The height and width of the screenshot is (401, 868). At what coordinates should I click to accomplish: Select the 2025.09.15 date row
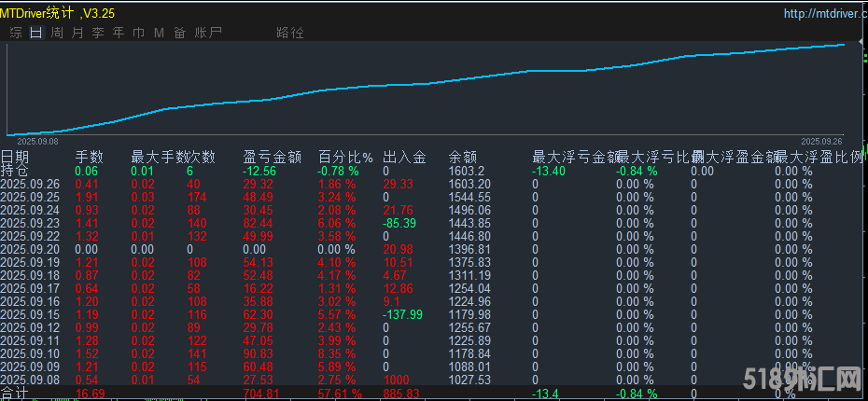click(30, 315)
